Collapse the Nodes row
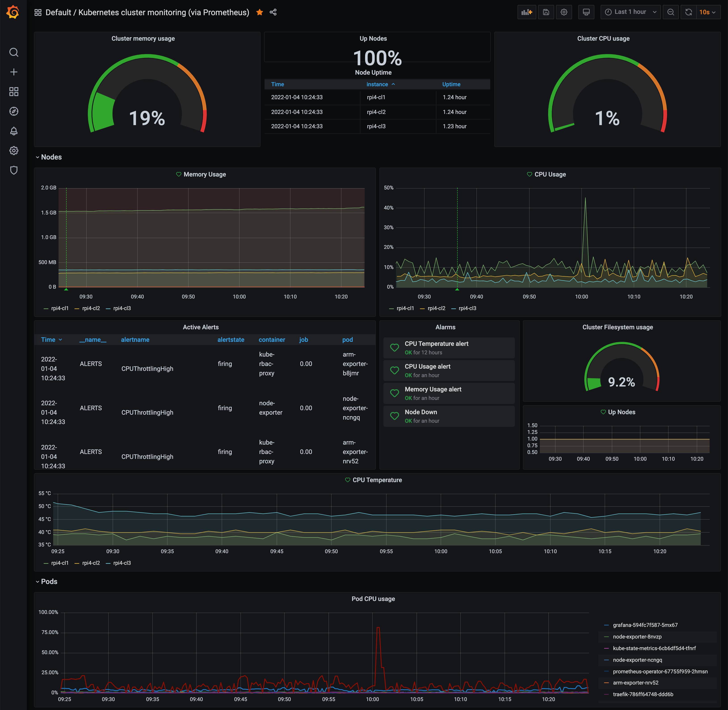The height and width of the screenshot is (710, 728). [48, 157]
